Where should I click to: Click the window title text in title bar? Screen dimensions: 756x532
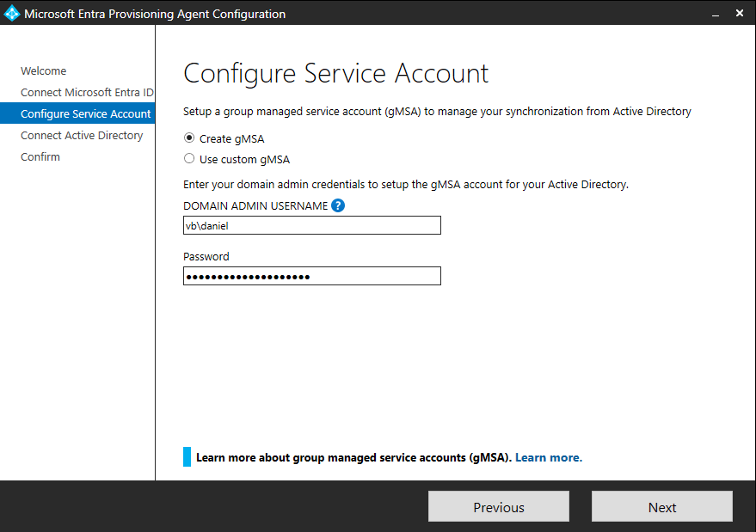pyautogui.click(x=155, y=14)
